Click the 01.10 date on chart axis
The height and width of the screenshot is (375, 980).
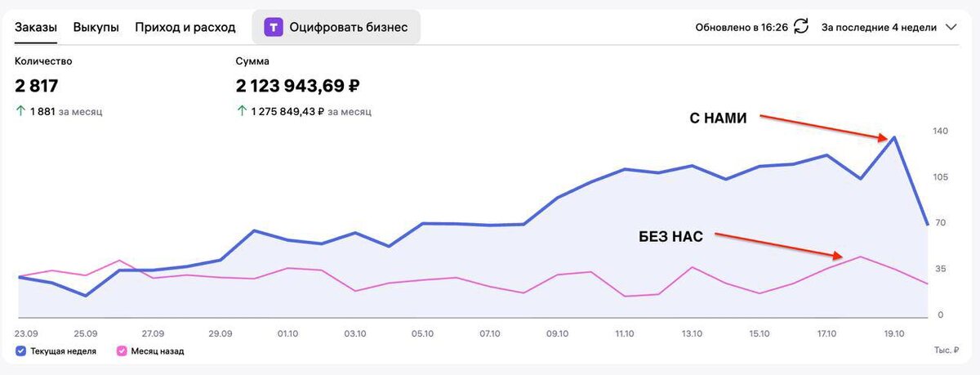[x=287, y=333]
